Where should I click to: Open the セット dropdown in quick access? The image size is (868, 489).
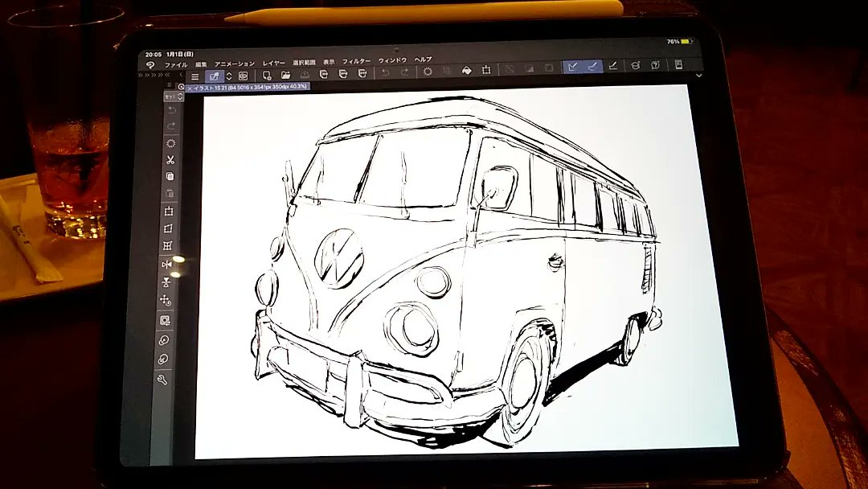[174, 97]
